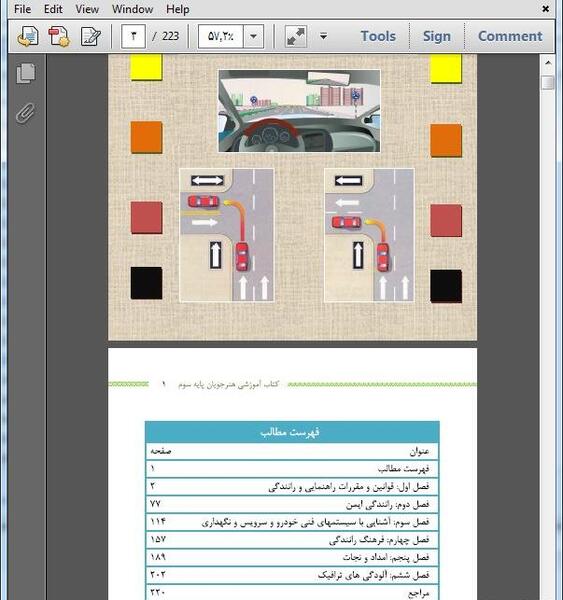The width and height of the screenshot is (563, 600).
Task: Click the red square at right of page
Action: (446, 220)
